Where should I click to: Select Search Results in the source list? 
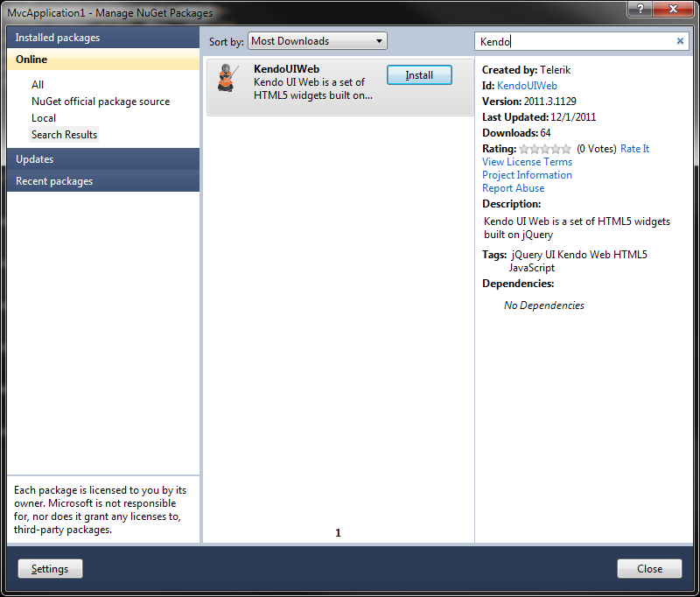64,135
